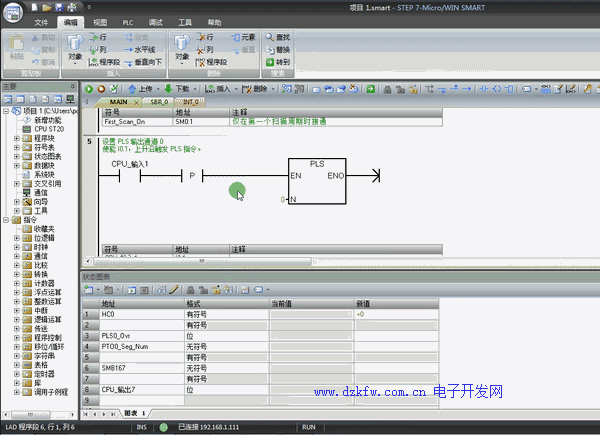The image size is (600, 435).
Task: Click the Download (下载) toolbar button
Action: pos(177,89)
